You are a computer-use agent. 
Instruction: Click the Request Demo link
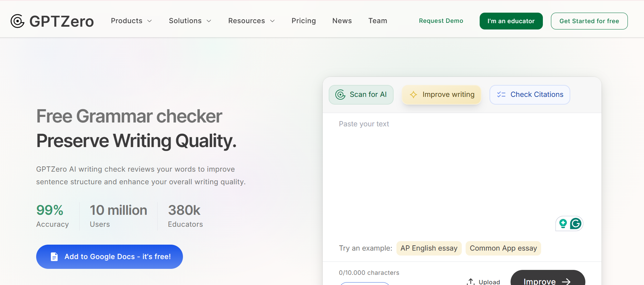tap(441, 21)
